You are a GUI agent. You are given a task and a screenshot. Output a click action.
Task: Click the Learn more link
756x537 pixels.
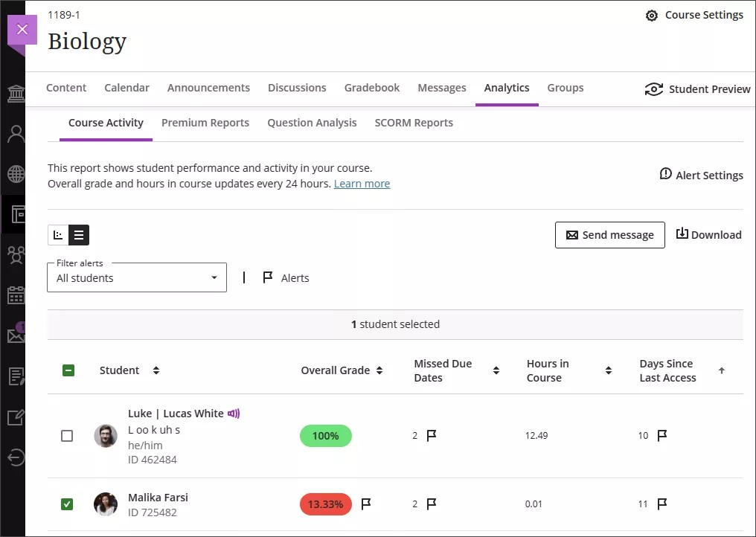(x=362, y=184)
